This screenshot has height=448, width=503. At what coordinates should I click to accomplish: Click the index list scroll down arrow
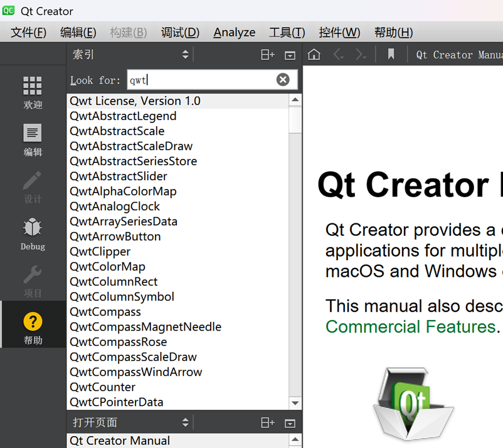click(x=295, y=403)
